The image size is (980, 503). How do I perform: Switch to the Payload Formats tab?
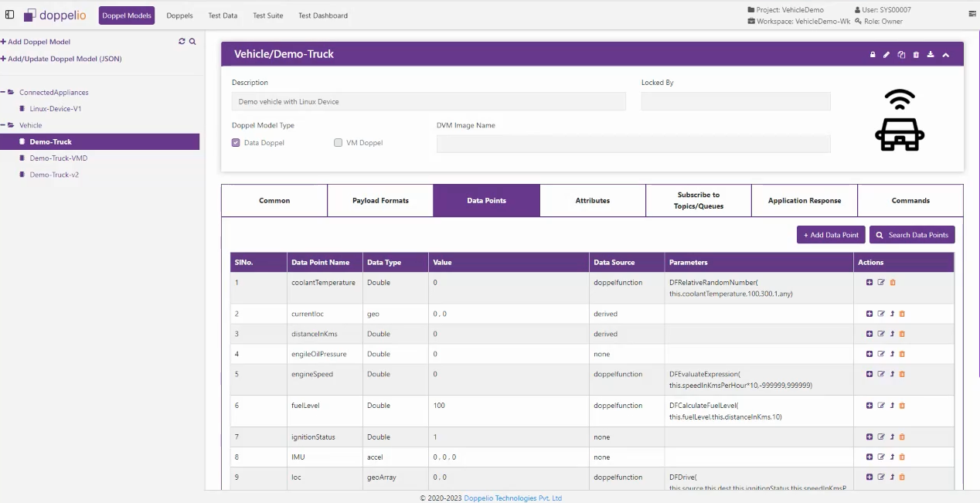pyautogui.click(x=380, y=201)
